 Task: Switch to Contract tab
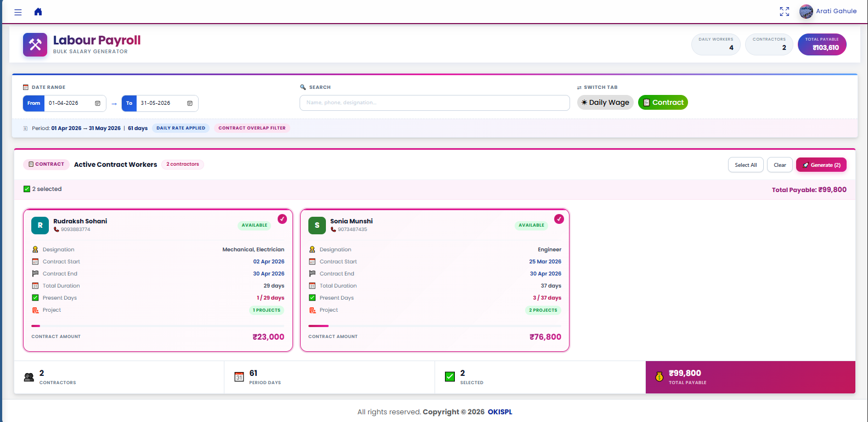coord(663,103)
